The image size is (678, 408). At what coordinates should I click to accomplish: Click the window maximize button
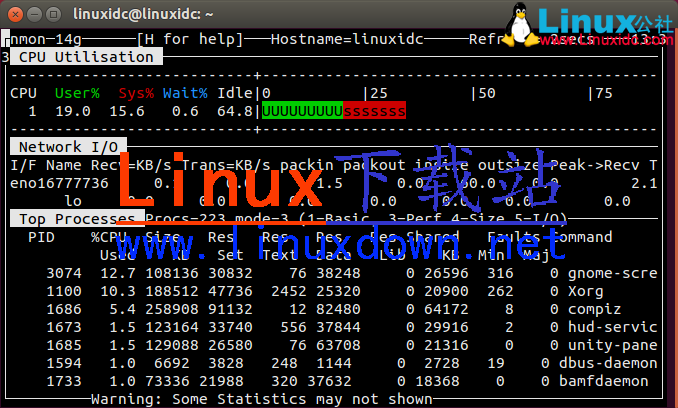54,15
